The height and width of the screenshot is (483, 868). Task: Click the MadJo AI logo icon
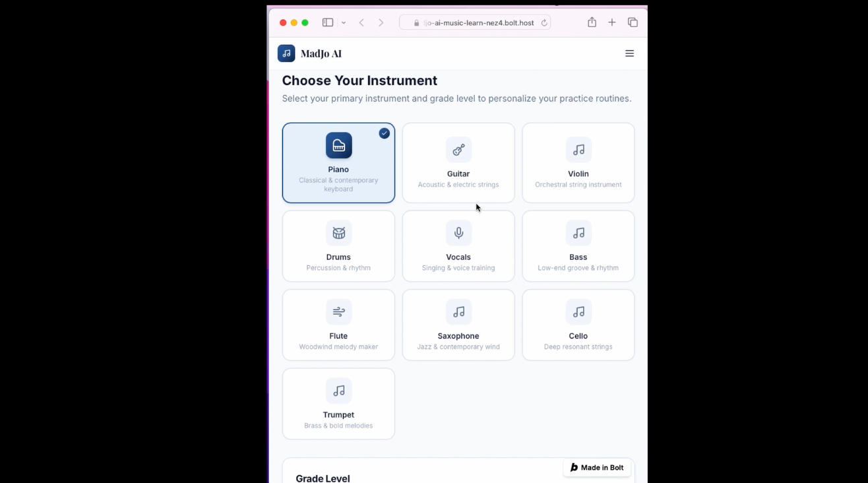[x=286, y=53]
